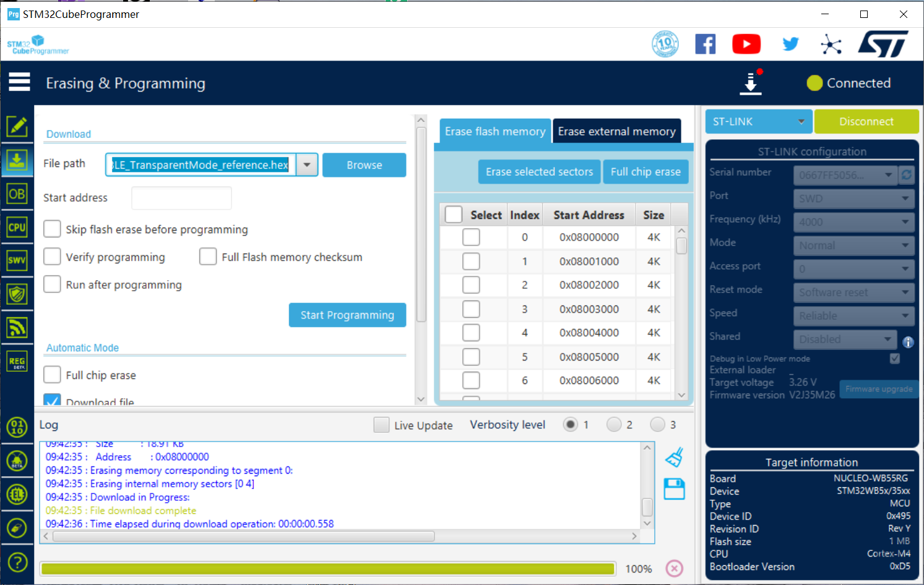924x585 pixels.
Task: Select sector 0 at 0x08000000
Action: pyautogui.click(x=471, y=237)
